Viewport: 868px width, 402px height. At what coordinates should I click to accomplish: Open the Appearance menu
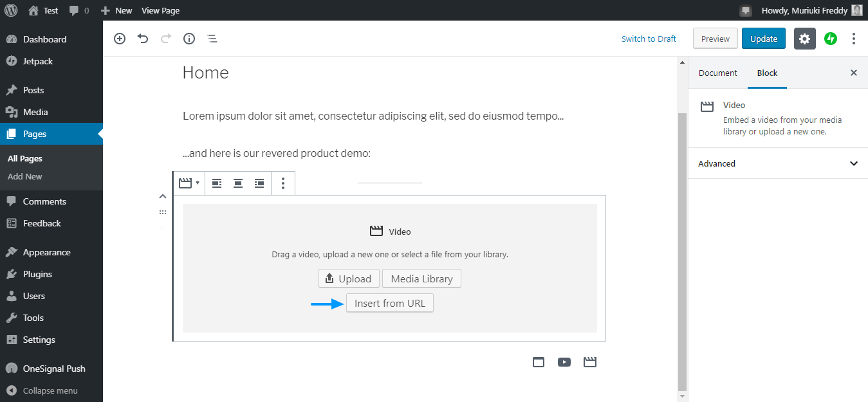(x=46, y=252)
